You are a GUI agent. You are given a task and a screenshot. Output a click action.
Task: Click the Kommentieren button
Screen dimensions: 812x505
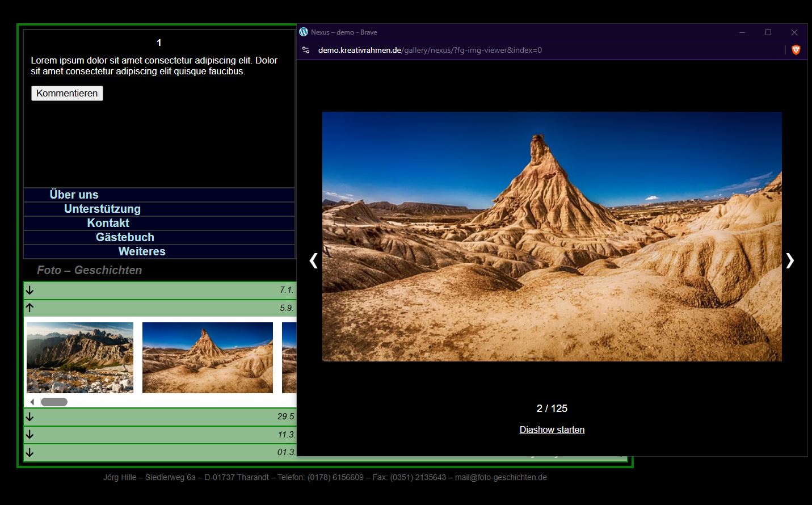(x=66, y=92)
